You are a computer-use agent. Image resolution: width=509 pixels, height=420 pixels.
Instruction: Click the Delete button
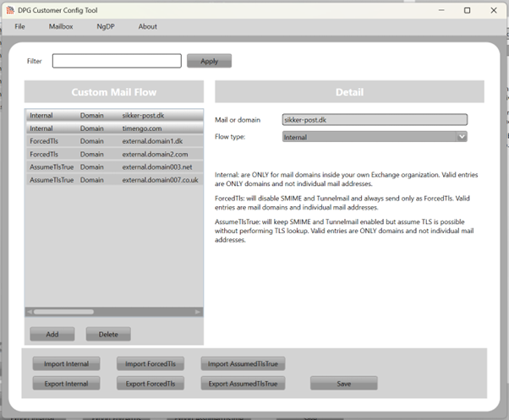(x=108, y=335)
